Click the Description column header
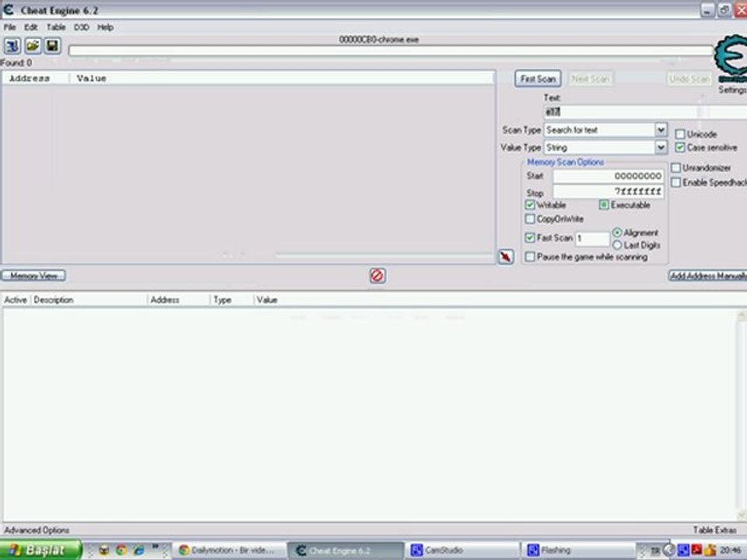 pyautogui.click(x=89, y=300)
